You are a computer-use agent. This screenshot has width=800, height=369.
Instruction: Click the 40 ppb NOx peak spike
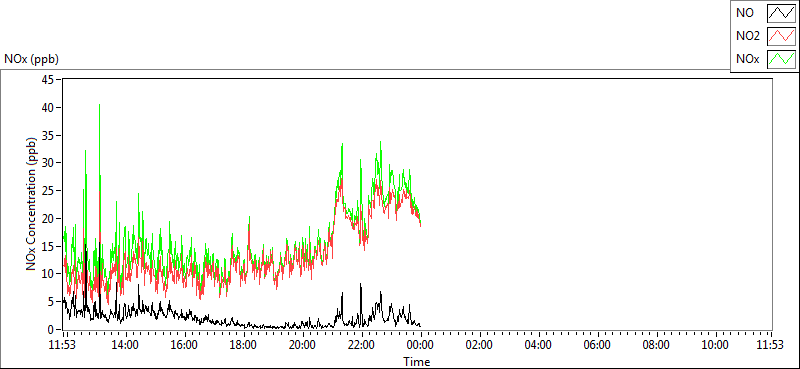tap(99, 106)
